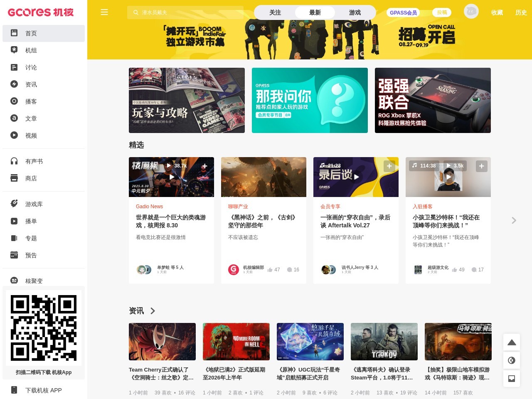This screenshot has height=399, width=532.
Task: Click the scroll-to-top arrow button
Action: pyautogui.click(x=512, y=342)
